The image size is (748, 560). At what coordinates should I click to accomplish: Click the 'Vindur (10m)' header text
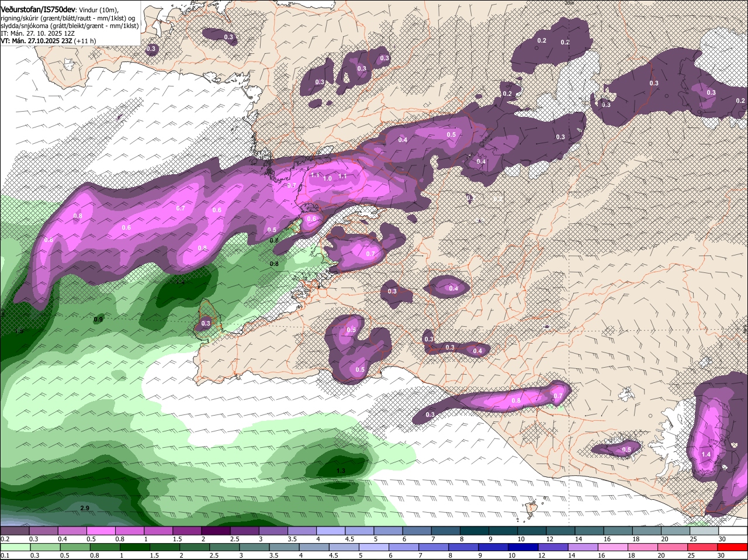tap(98, 10)
